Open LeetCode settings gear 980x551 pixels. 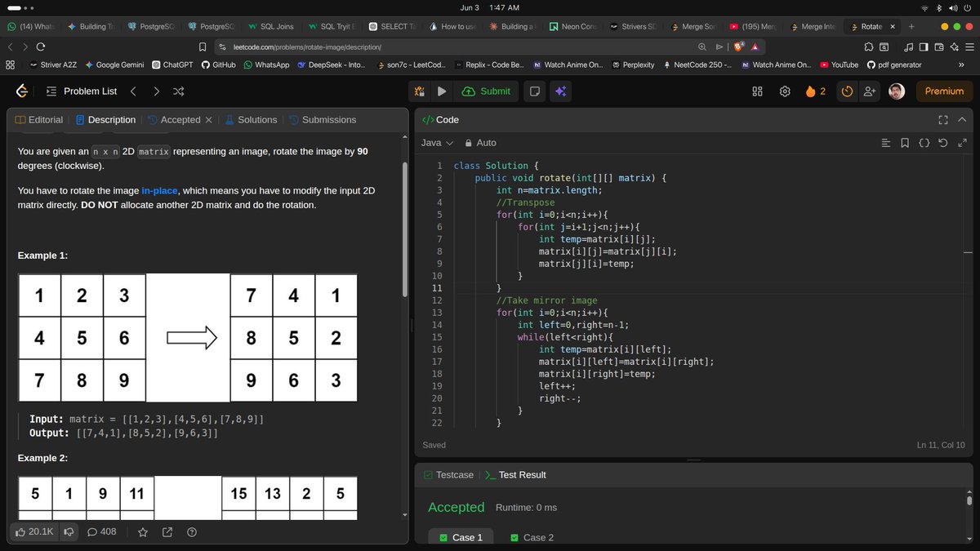[x=785, y=91]
